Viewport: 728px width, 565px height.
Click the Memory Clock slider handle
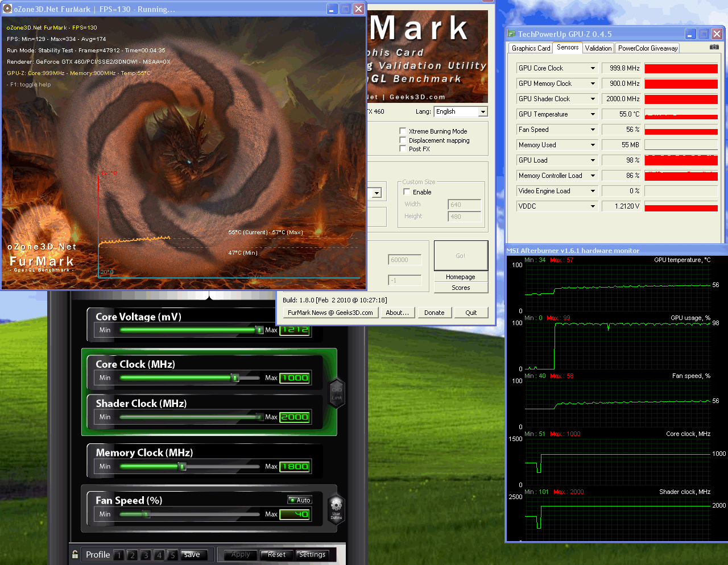(x=182, y=466)
